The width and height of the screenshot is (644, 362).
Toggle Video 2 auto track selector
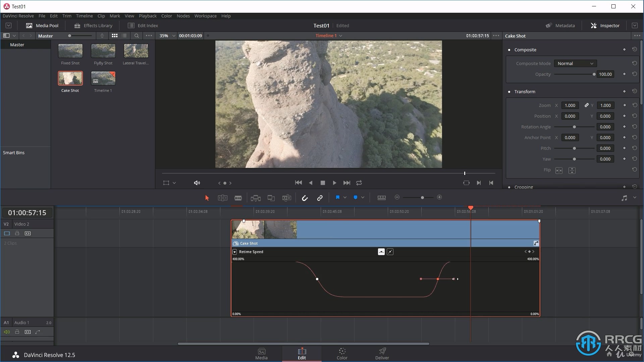click(28, 233)
